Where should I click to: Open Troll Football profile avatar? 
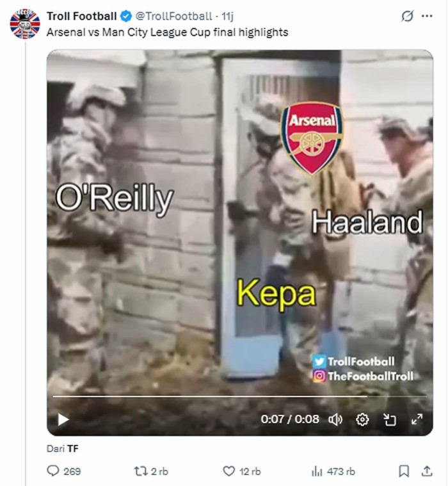point(25,24)
